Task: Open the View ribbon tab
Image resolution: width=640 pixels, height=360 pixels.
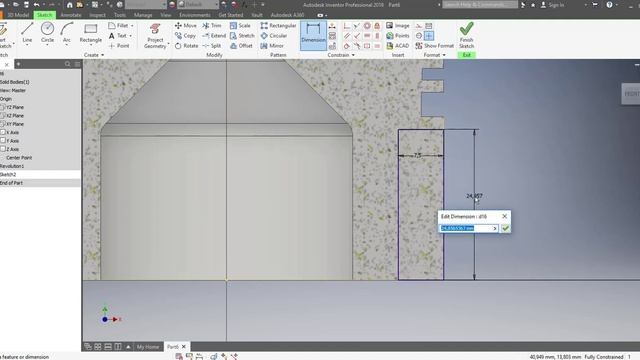Action: [166, 15]
